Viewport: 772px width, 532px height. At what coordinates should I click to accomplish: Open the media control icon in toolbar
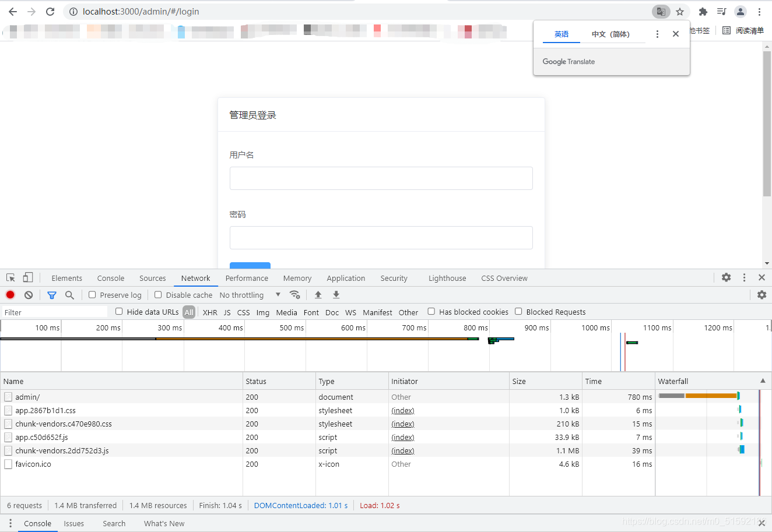pos(722,12)
